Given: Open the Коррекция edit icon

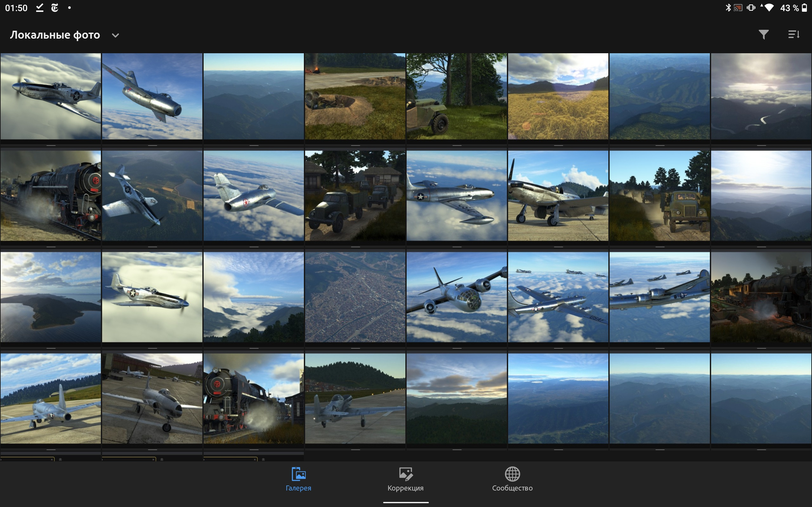Looking at the screenshot, I should coord(406,474).
